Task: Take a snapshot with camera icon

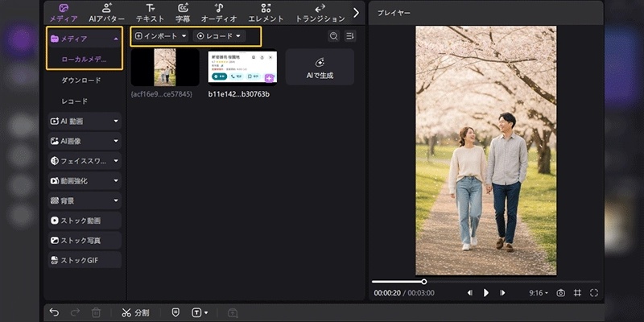Action: pos(560,293)
